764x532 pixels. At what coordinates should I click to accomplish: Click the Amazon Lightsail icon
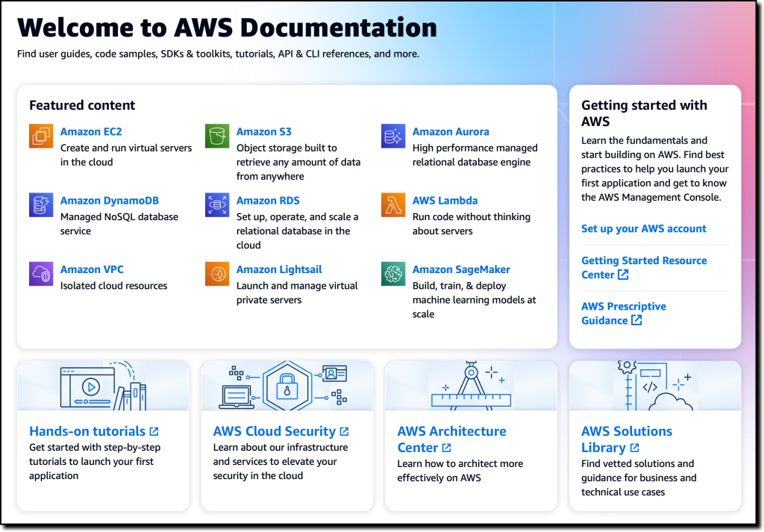click(216, 275)
